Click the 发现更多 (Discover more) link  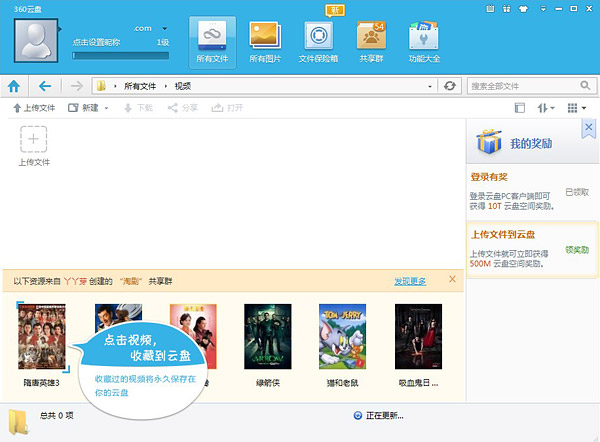pyautogui.click(x=410, y=281)
